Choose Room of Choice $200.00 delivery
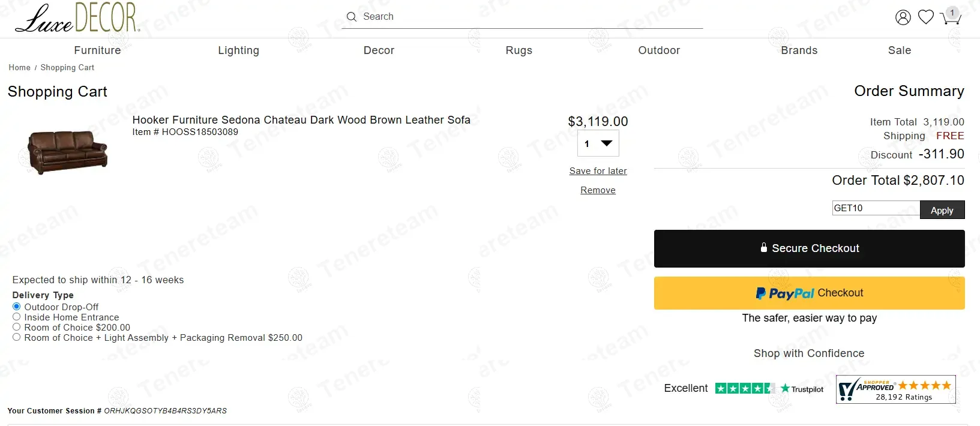Viewport: 980px width, 426px height. coord(17,327)
